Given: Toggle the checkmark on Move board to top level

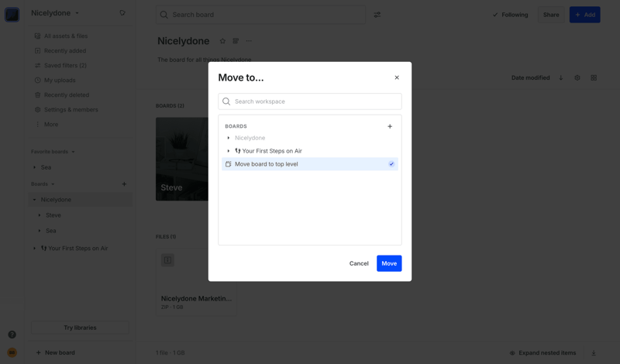Looking at the screenshot, I should (x=391, y=164).
